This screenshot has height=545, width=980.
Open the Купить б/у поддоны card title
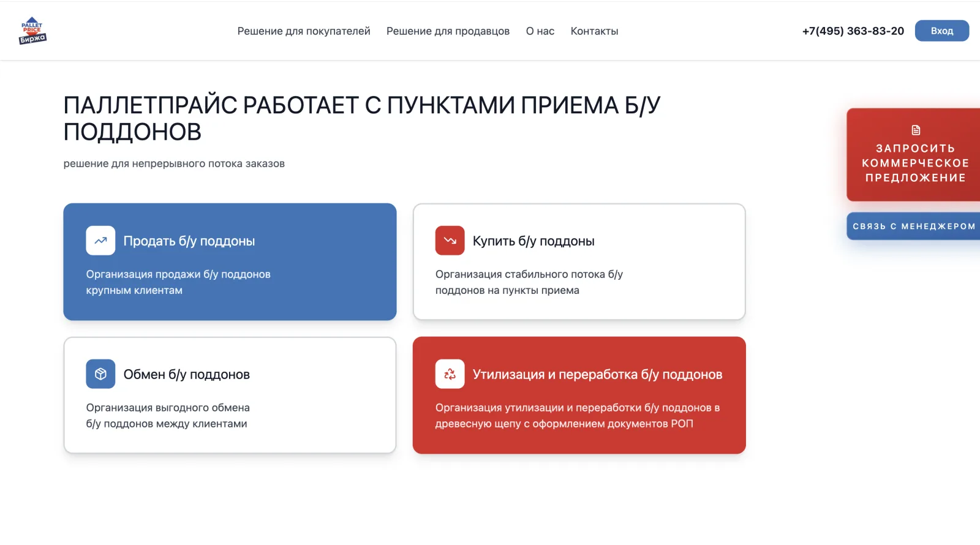(x=533, y=241)
